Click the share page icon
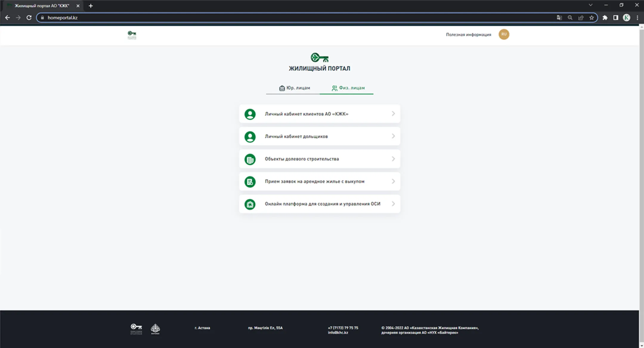The width and height of the screenshot is (644, 348). point(581,18)
